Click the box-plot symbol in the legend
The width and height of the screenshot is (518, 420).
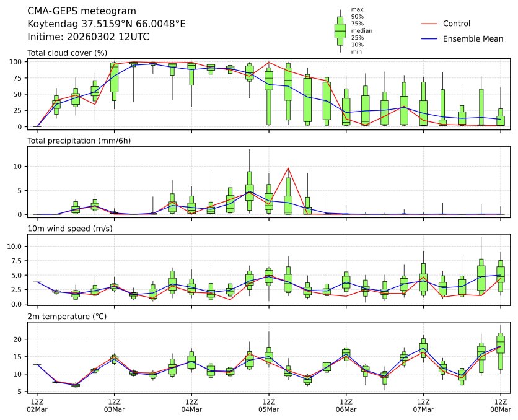point(340,30)
